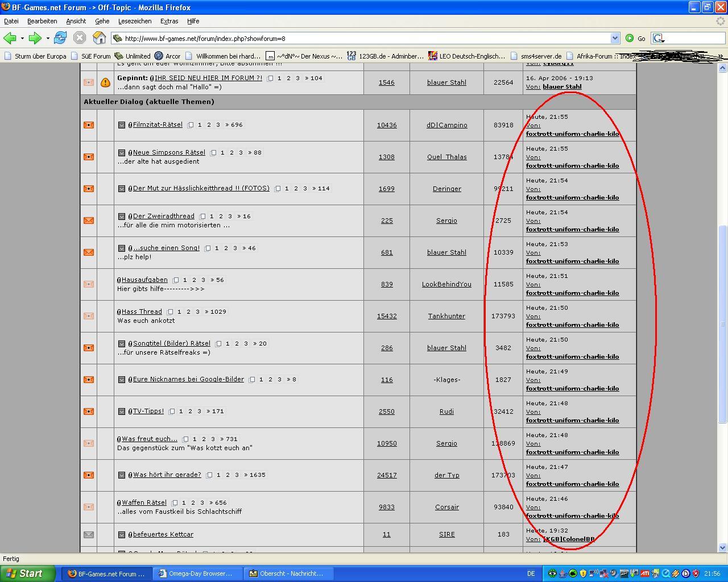The width and height of the screenshot is (728, 582).
Task: Open the search engine selector dropdown
Action: point(659,38)
